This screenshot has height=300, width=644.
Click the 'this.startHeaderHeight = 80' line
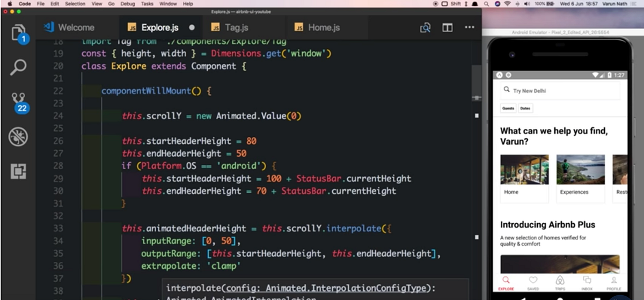point(189,141)
